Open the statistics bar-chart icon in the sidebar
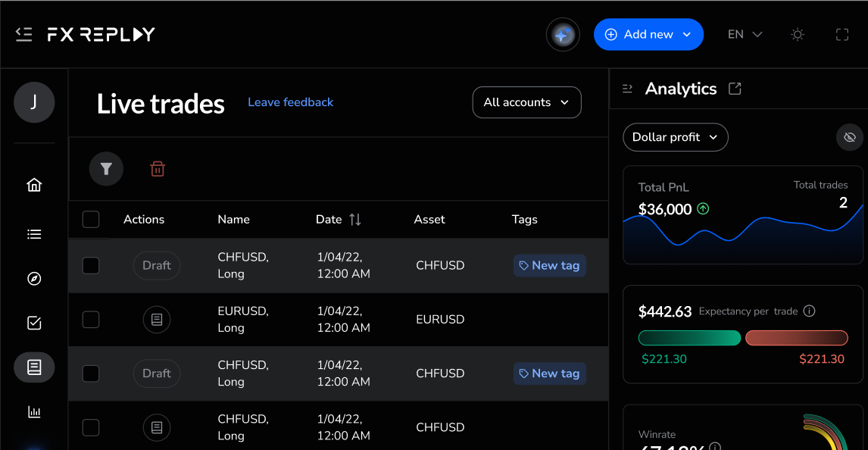This screenshot has width=868, height=450. click(x=34, y=411)
